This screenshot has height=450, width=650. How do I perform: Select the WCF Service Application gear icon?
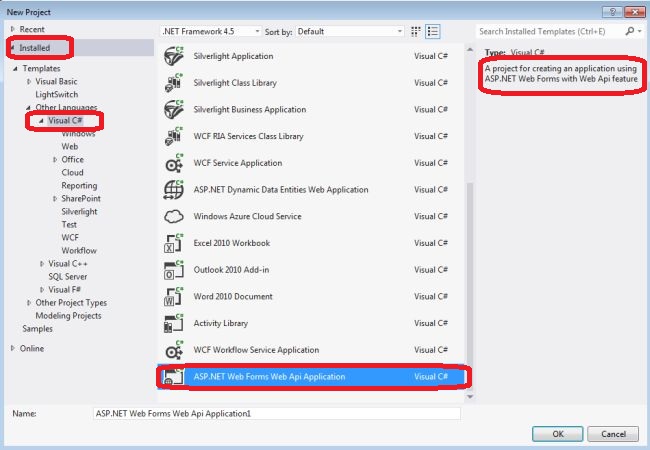point(174,163)
